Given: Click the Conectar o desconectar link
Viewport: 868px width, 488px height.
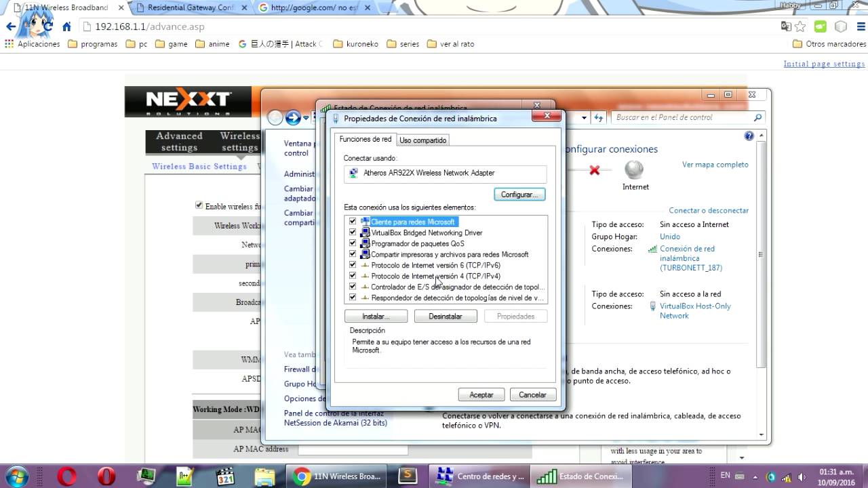Looking at the screenshot, I should pos(709,211).
